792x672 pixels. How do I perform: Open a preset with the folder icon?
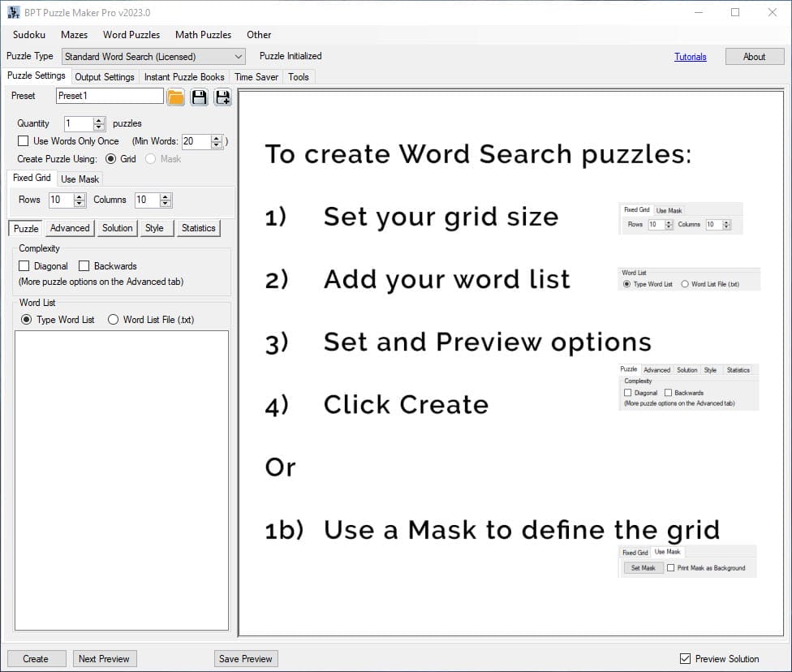[x=176, y=97]
